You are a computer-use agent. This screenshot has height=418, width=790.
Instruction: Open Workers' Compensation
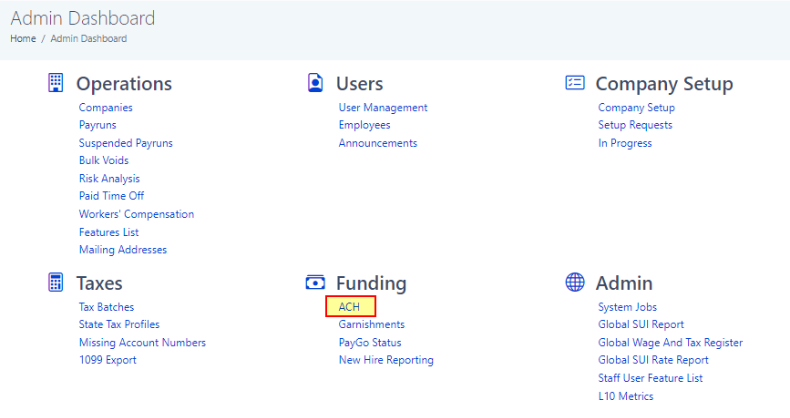(137, 214)
